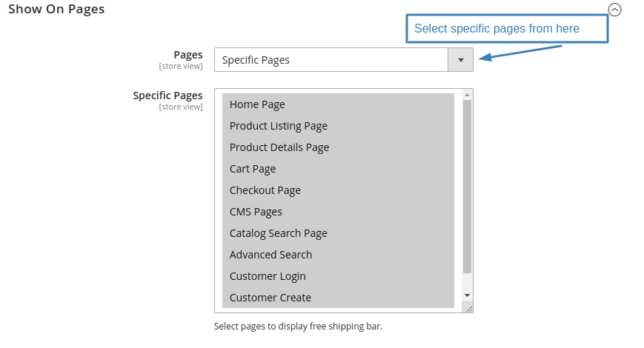
Task: Open the Pages dropdown arrow
Action: [x=460, y=60]
